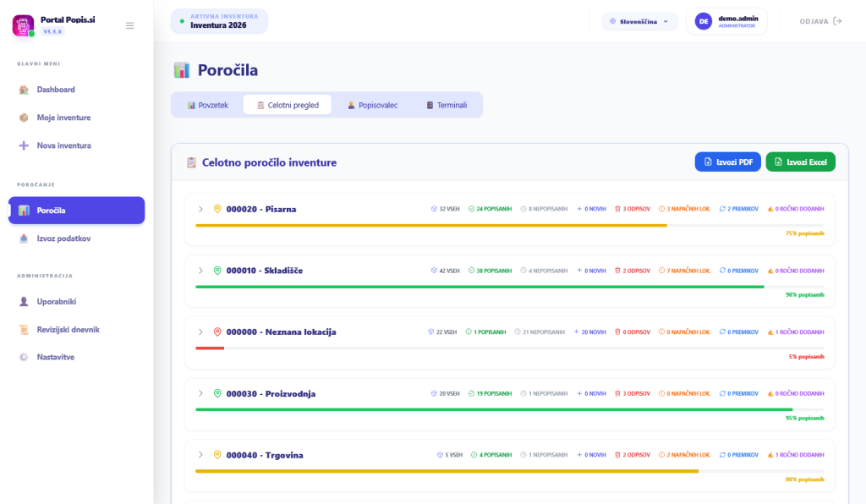Open the Terminali tab
Screen dimensions: 866x504
pyautogui.click(x=447, y=105)
